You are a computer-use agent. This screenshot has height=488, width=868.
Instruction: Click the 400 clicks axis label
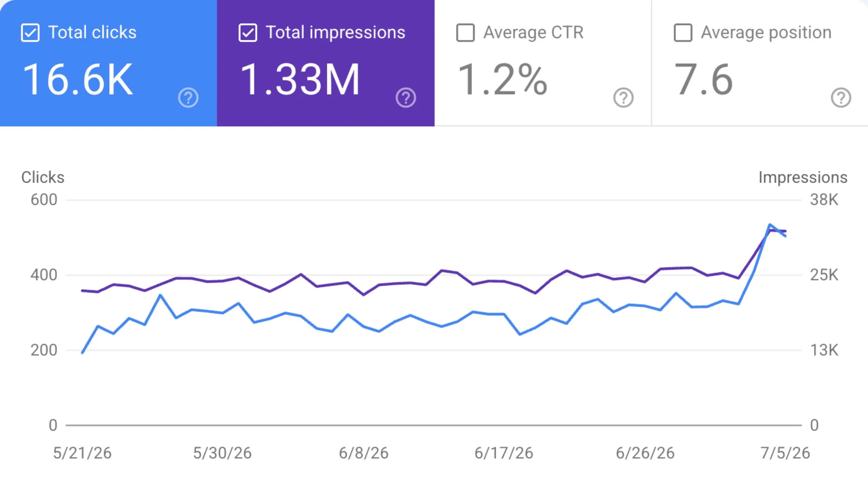pyautogui.click(x=44, y=275)
